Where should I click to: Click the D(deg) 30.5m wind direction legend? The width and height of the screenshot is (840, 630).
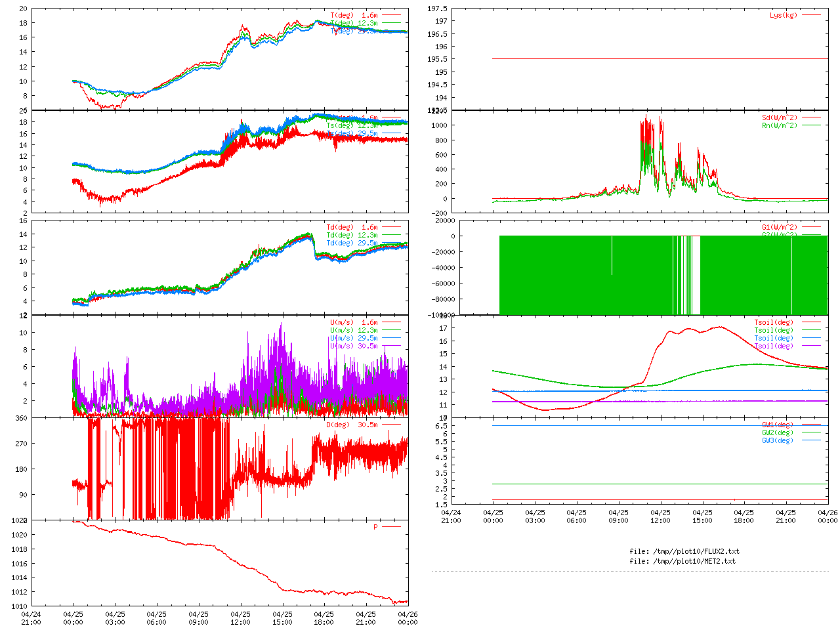coord(352,425)
